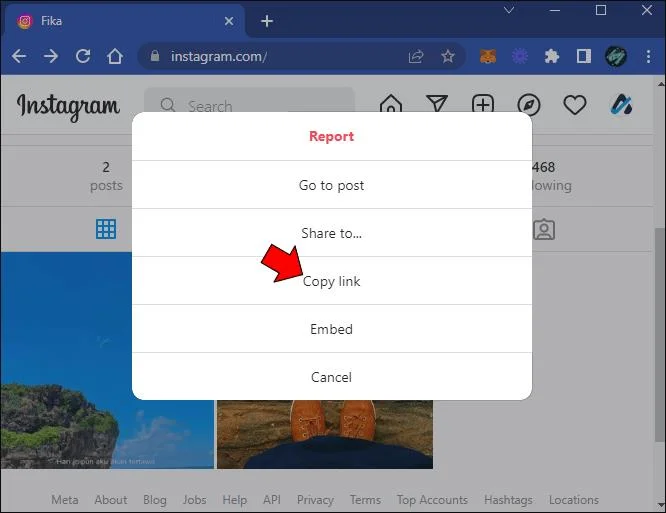Open the Explore compass icon
Image resolution: width=666 pixels, height=513 pixels.
click(x=529, y=105)
